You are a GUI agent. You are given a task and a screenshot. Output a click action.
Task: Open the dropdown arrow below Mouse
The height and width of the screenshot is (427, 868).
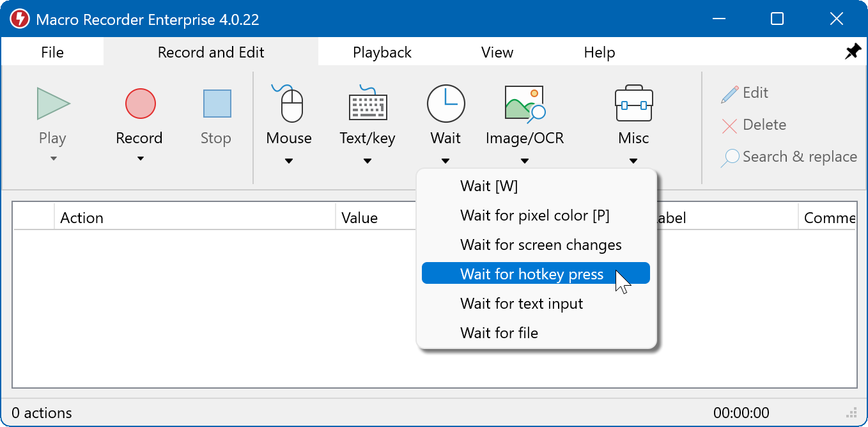pos(289,161)
